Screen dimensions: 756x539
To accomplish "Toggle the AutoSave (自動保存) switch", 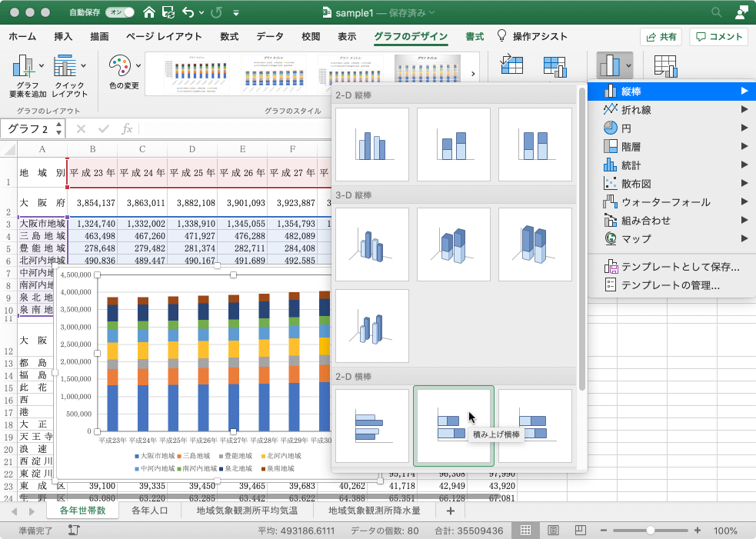I will [120, 12].
